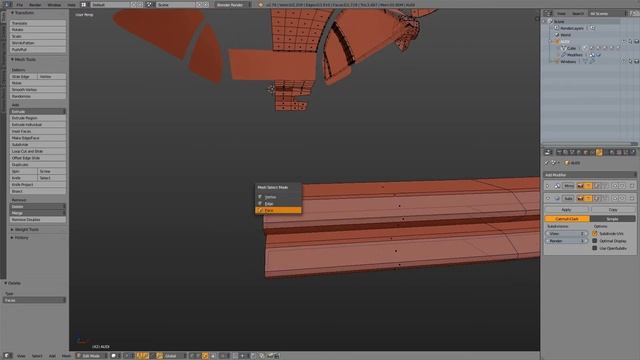Click Inset Faces tool

(x=38, y=131)
